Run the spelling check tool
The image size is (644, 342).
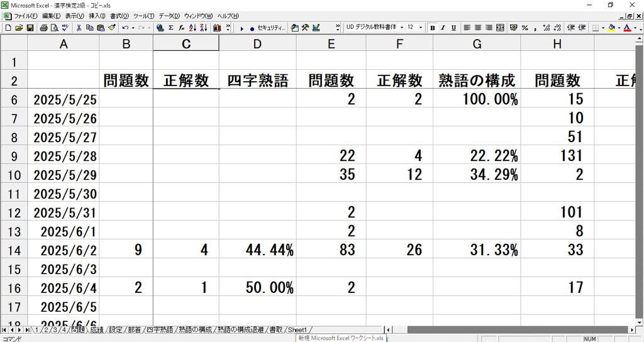point(65,28)
